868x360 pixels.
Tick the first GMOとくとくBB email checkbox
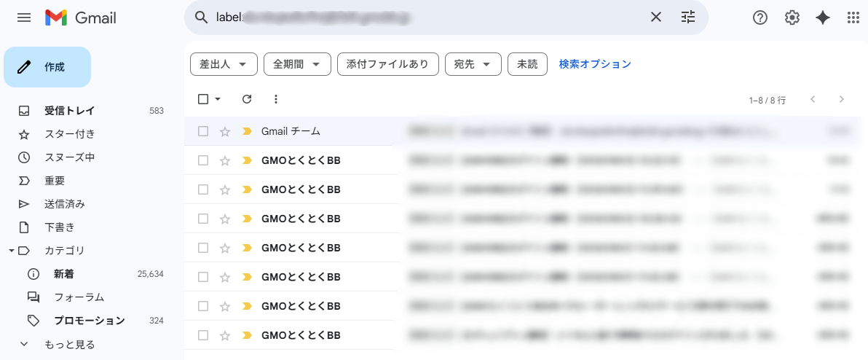[203, 160]
